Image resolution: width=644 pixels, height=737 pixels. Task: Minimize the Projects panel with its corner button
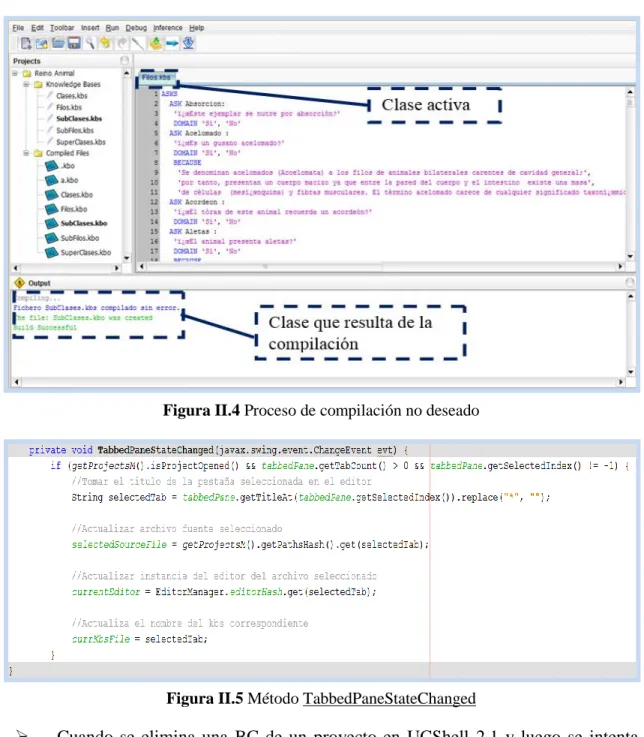(x=125, y=61)
